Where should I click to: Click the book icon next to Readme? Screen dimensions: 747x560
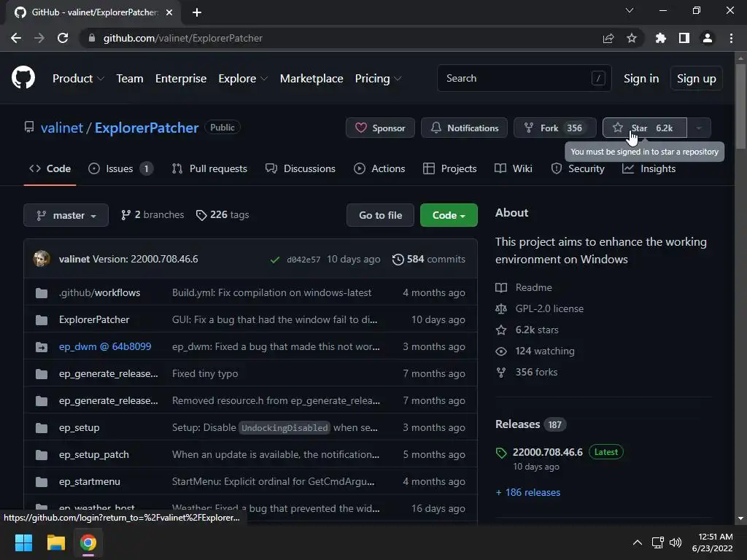[501, 287]
